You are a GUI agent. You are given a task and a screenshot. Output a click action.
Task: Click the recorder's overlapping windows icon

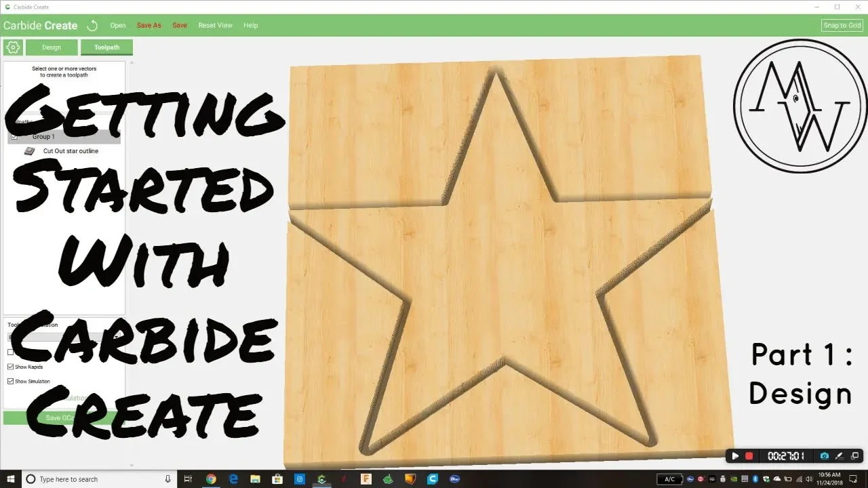click(855, 456)
